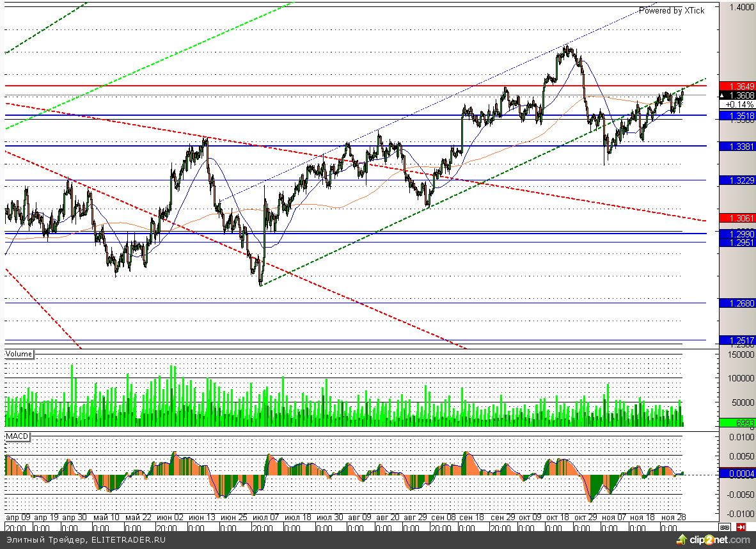Click the red jump-to-end arrow icon
Image resolution: width=756 pixels, height=549 pixels.
(x=741, y=527)
